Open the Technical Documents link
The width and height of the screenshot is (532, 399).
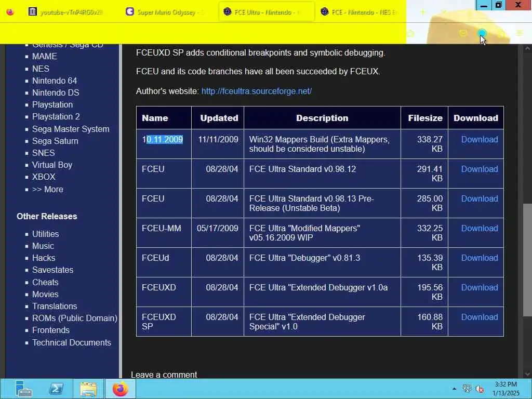[x=72, y=343]
